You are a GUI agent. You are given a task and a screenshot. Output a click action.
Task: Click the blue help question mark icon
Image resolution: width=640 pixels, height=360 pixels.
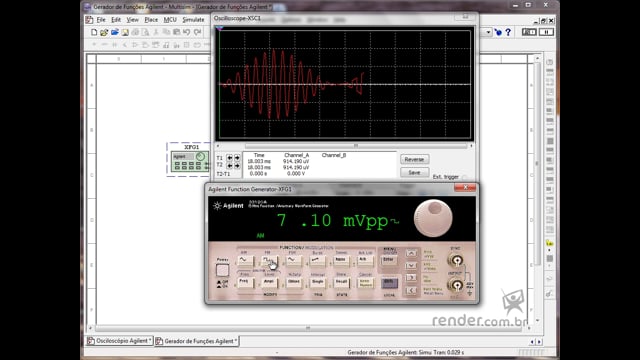(508, 32)
